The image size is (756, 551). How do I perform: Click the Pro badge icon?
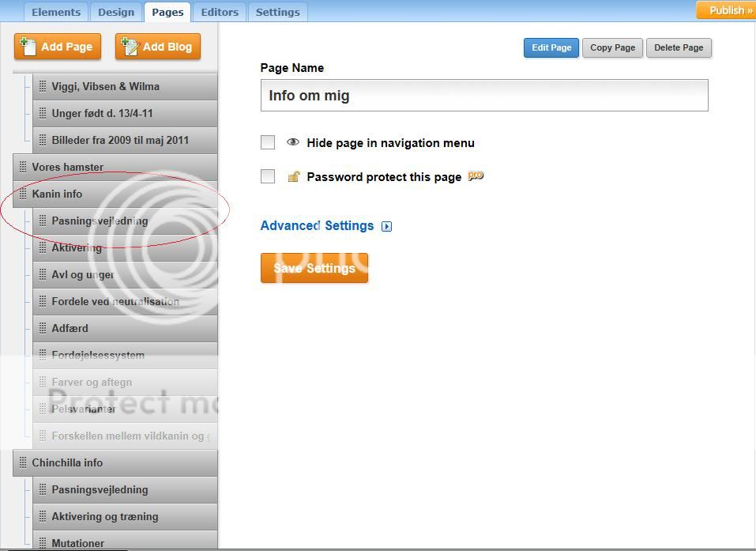[x=475, y=176]
